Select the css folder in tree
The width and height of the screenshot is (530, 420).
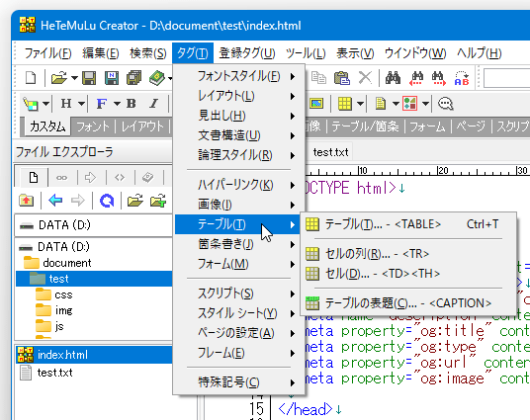point(64,294)
